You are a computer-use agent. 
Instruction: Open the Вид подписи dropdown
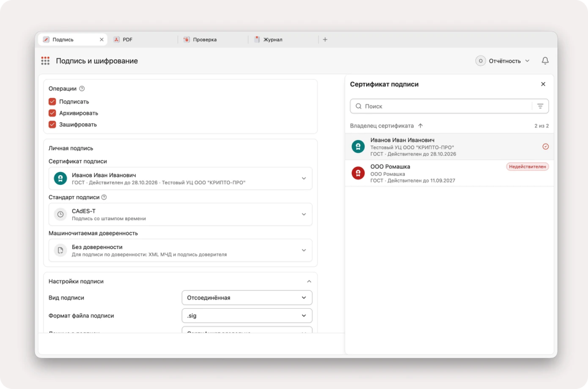point(247,298)
